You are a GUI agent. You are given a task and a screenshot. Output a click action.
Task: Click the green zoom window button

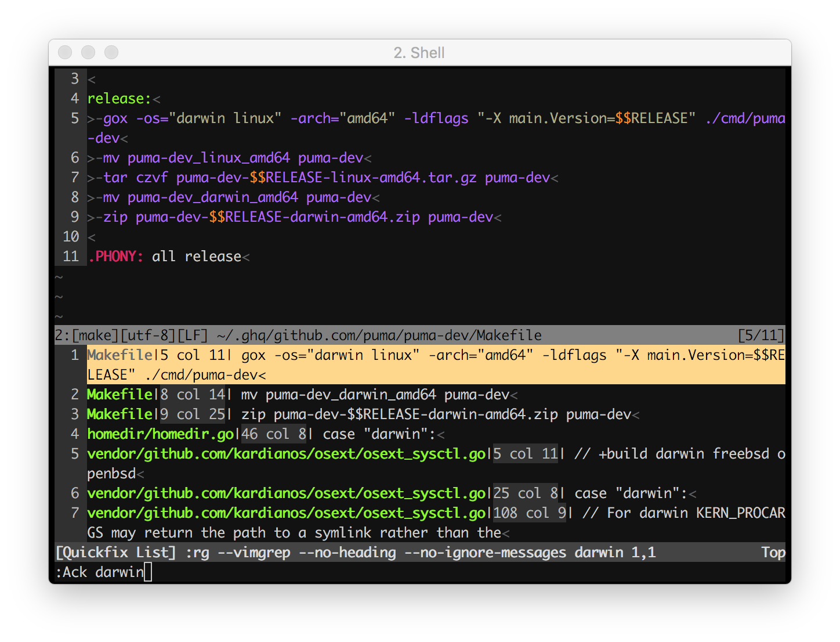[111, 52]
